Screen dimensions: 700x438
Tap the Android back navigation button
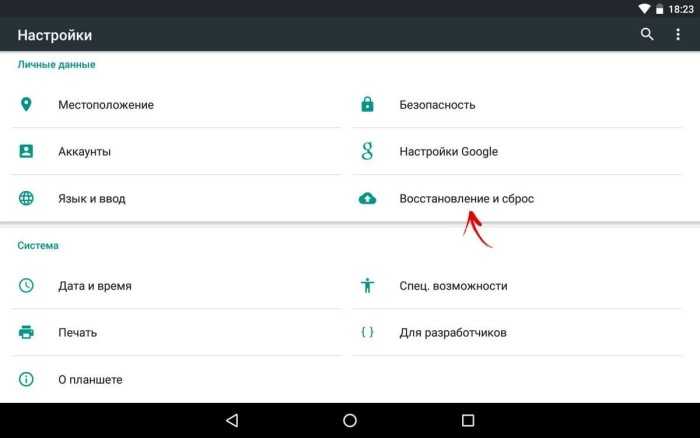pos(233,420)
